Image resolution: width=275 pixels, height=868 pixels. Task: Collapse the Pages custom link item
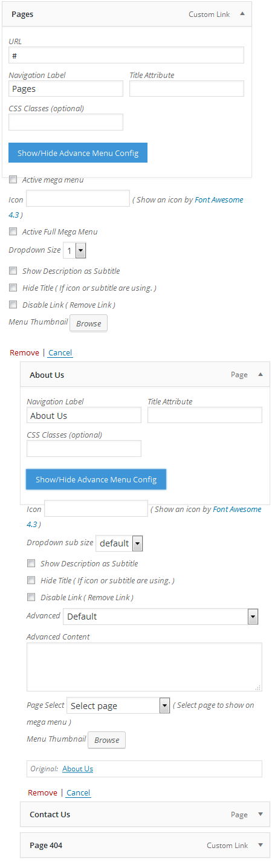(242, 13)
